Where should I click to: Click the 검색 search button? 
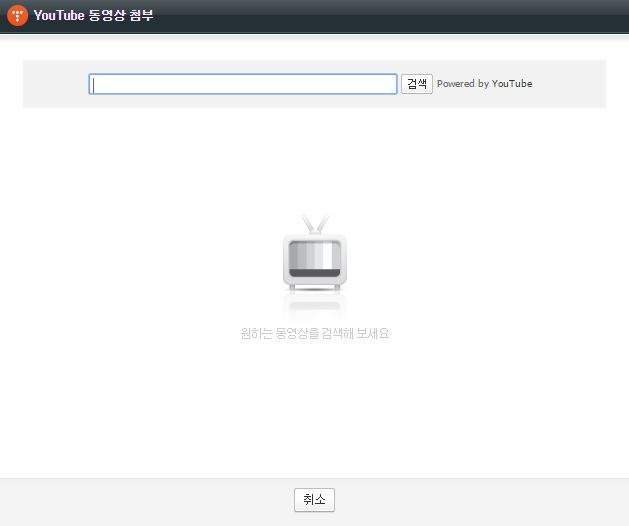(417, 84)
